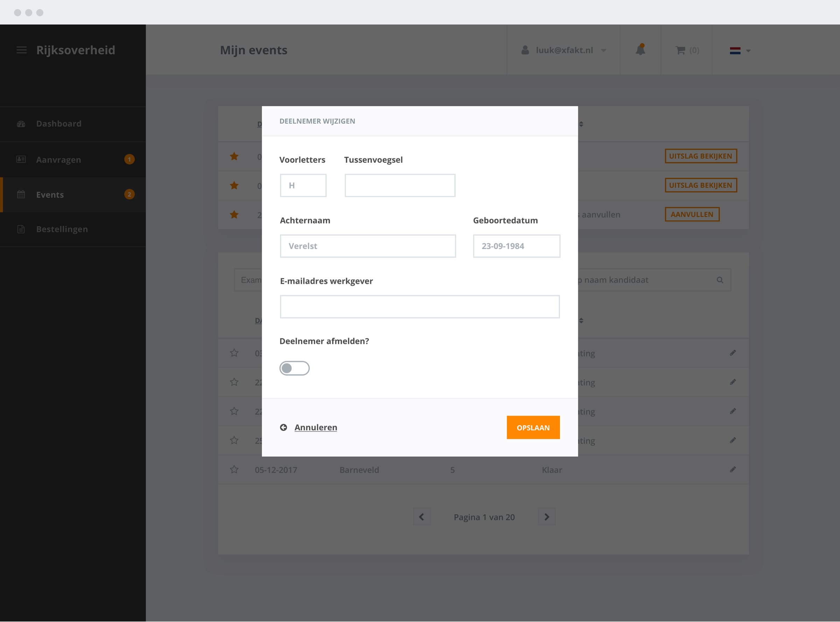
Task: Open the Dashboard section
Action: coord(58,123)
